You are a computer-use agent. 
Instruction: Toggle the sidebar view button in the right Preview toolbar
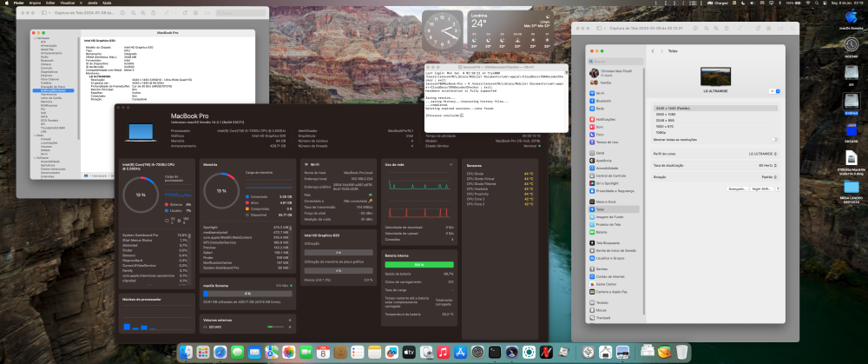click(x=599, y=29)
